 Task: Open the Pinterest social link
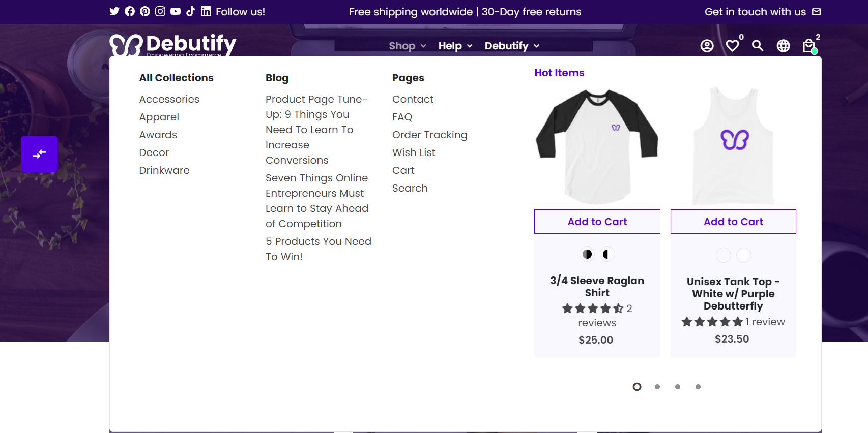click(145, 11)
